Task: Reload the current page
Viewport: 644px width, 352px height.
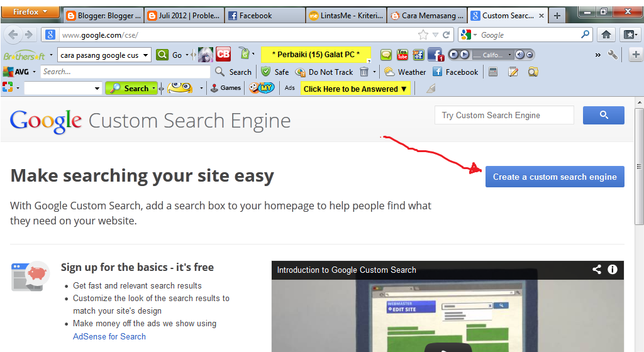Action: 446,35
